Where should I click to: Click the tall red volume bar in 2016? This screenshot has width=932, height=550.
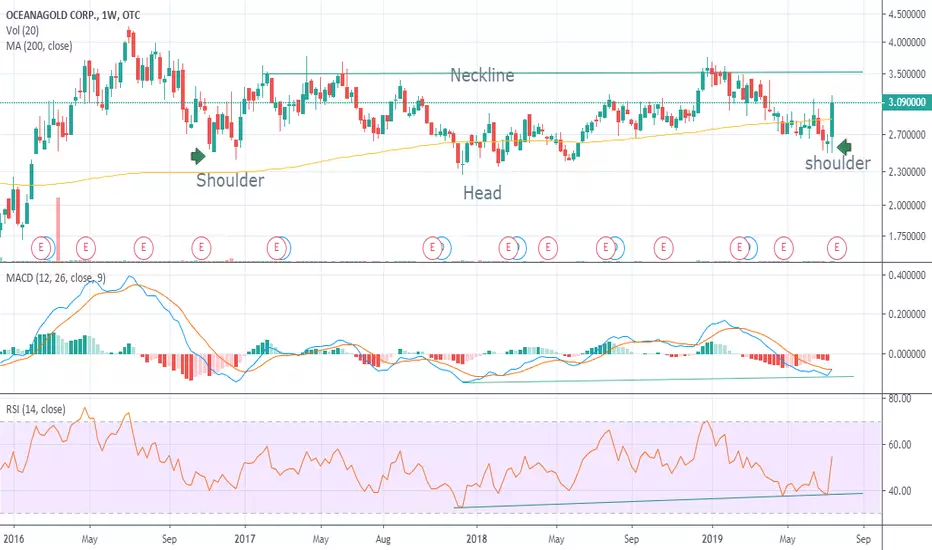click(58, 229)
